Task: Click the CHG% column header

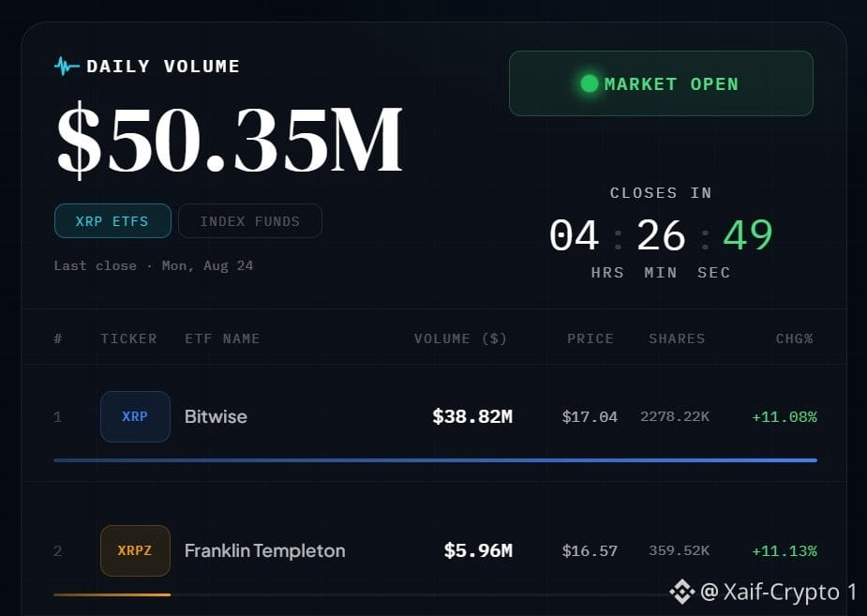Action: tap(795, 338)
